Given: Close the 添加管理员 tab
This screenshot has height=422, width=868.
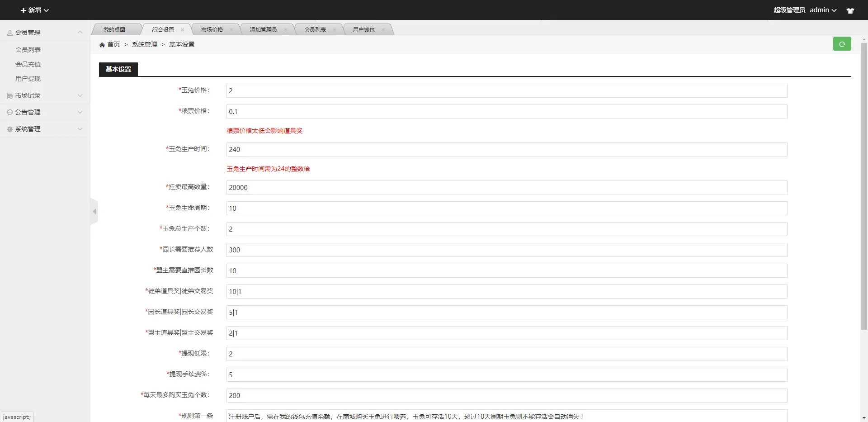Looking at the screenshot, I should pyautogui.click(x=286, y=30).
